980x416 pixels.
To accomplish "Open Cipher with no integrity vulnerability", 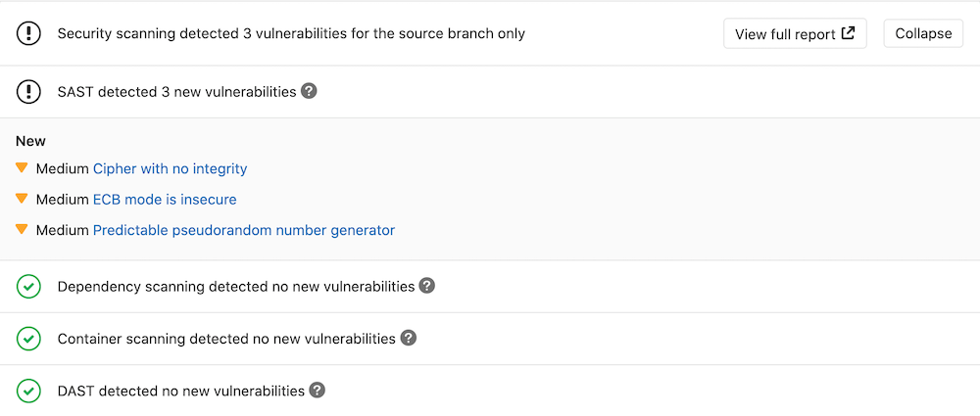I will (170, 168).
